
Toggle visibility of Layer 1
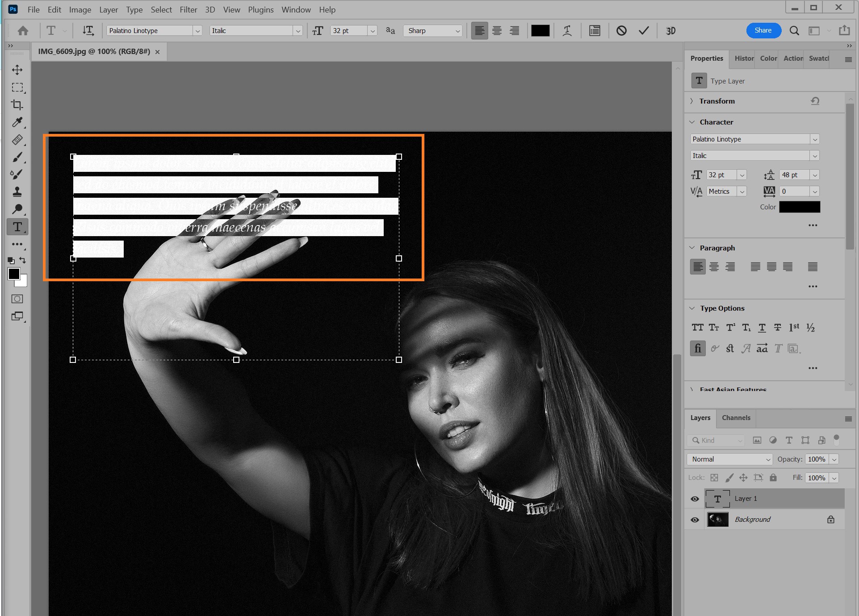[694, 499]
